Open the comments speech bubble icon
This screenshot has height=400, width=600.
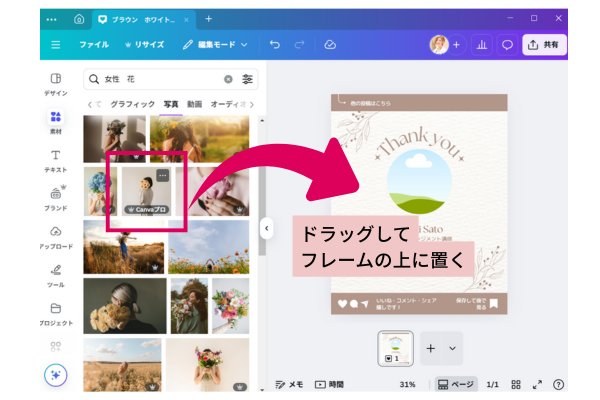point(507,45)
